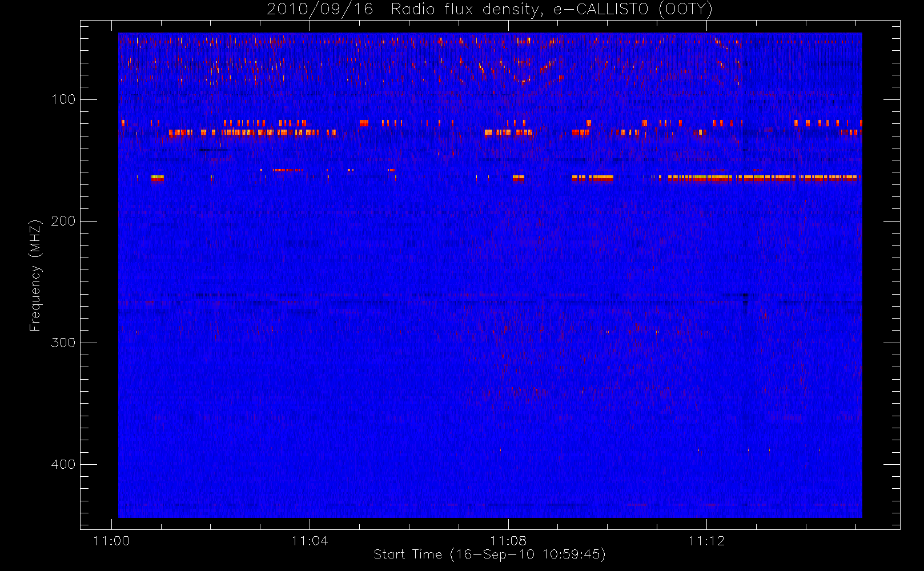Click the '11:00' time tick label
The height and width of the screenshot is (571, 924).
point(111,541)
